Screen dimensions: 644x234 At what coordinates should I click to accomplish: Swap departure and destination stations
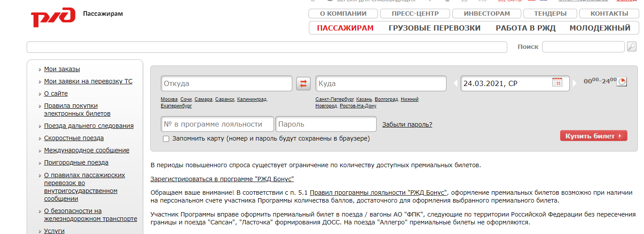(303, 83)
